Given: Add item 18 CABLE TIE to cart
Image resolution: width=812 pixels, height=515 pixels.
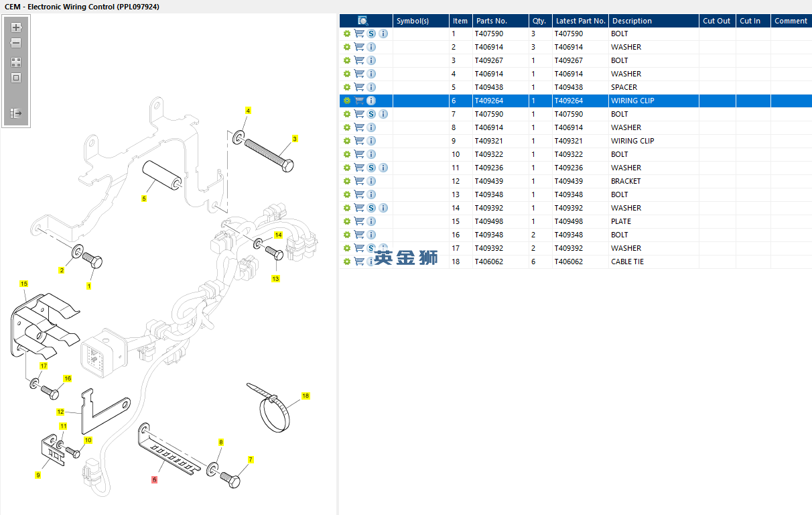Looking at the screenshot, I should tap(359, 262).
